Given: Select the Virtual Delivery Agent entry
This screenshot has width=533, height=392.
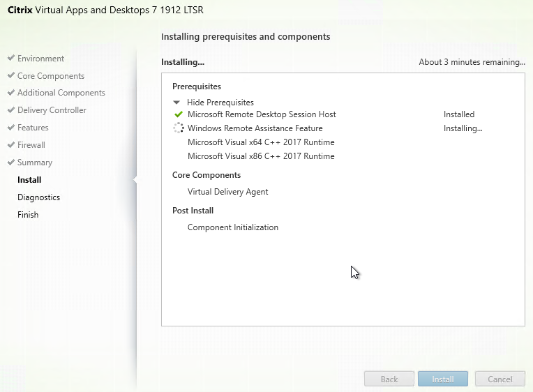Looking at the screenshot, I should 227,192.
